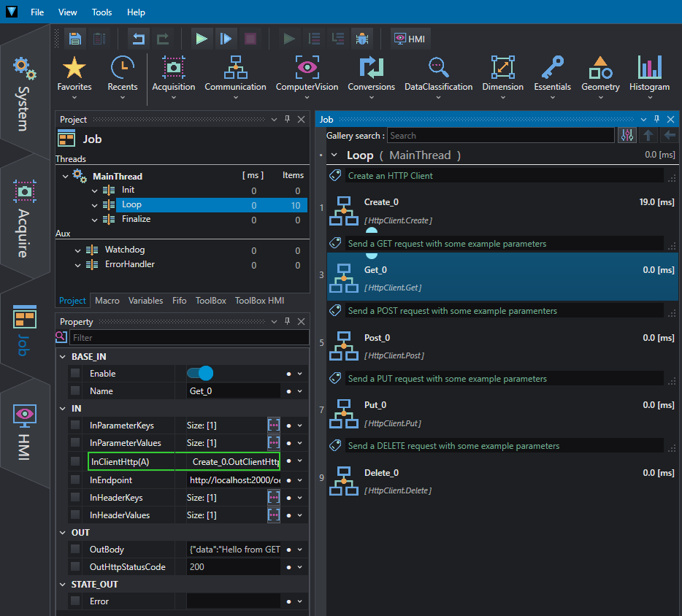Open the Communication tools category
Screen dimensions: 682x616
click(x=235, y=77)
